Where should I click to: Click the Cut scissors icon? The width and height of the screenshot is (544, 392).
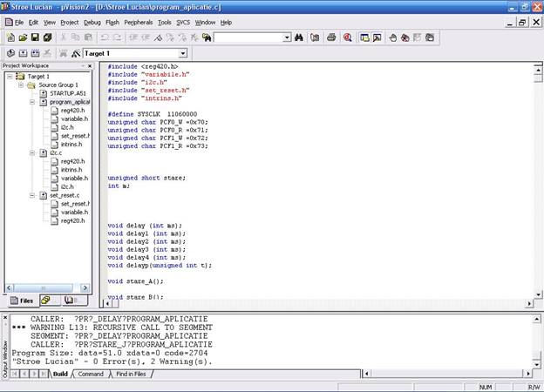point(64,37)
